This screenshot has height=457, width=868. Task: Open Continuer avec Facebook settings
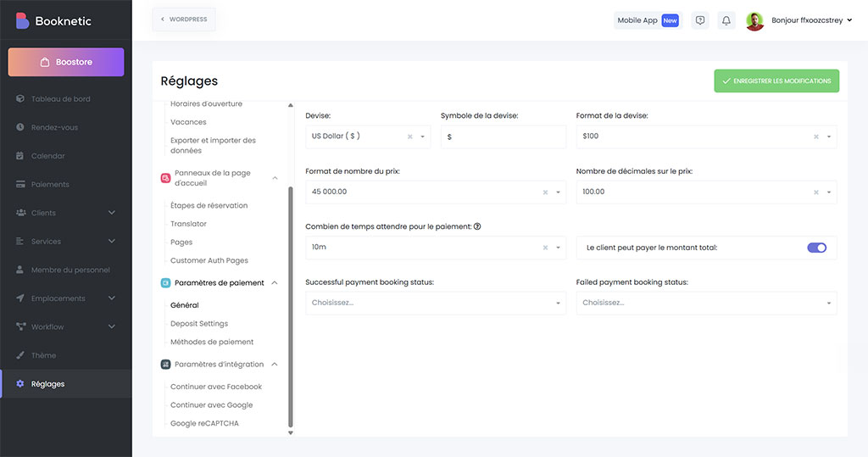click(216, 387)
